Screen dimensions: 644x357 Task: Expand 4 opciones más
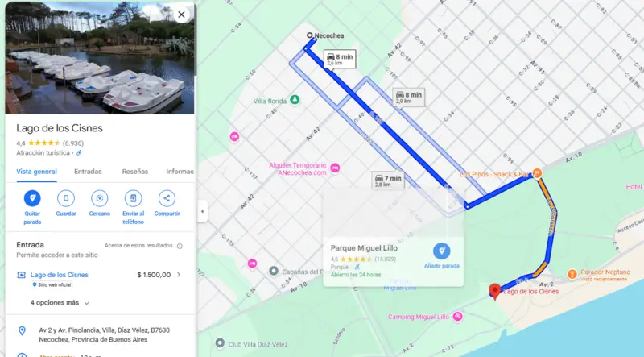point(60,303)
